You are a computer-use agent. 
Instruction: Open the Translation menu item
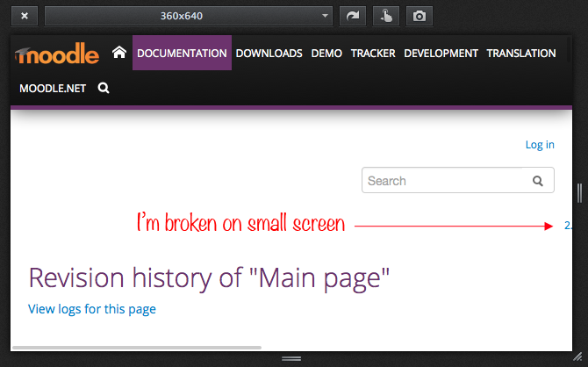521,54
